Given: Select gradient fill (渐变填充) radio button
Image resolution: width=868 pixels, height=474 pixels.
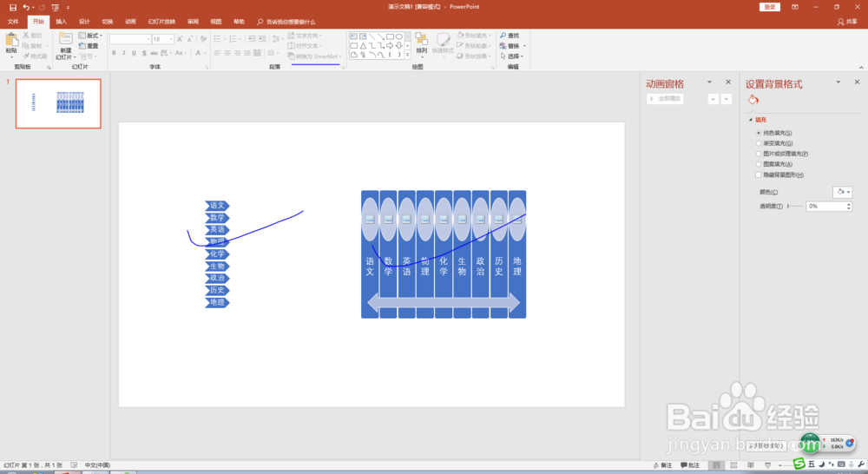Looking at the screenshot, I should click(x=759, y=143).
